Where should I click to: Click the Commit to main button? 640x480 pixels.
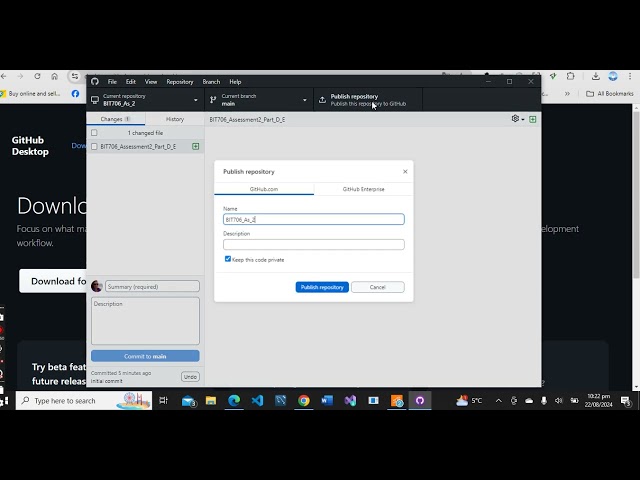pos(145,356)
